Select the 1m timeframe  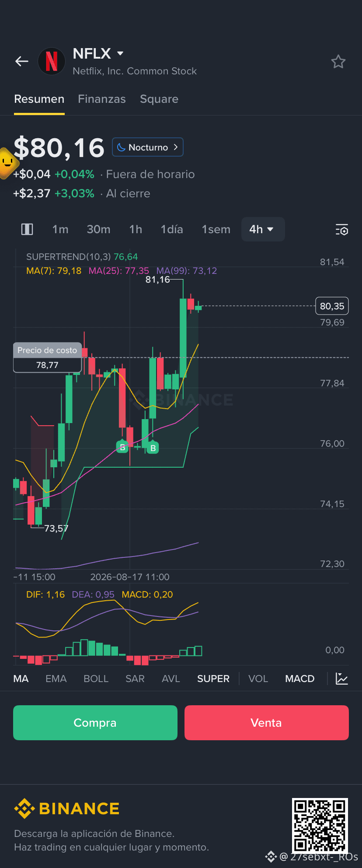[x=60, y=229]
